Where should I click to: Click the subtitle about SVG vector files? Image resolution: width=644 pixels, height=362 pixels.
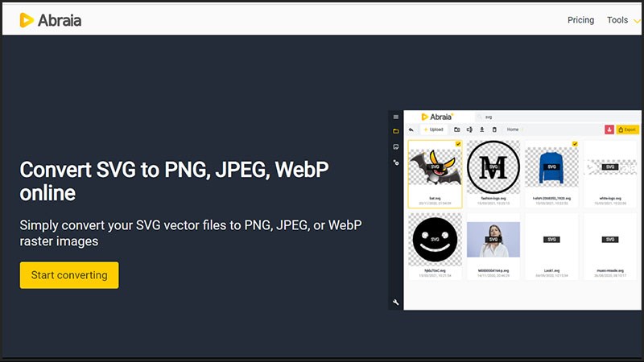pos(191,232)
